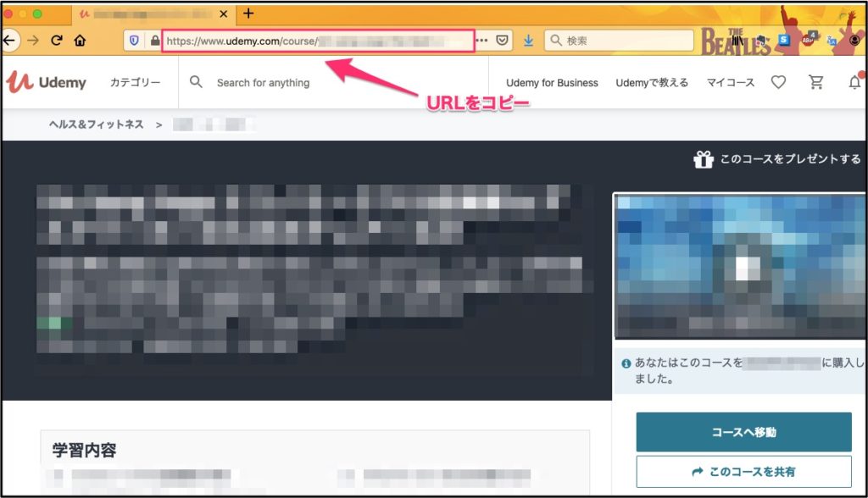Screen dimensions: 868x498
Task: Open the downloads arrow icon
Action: tap(528, 40)
